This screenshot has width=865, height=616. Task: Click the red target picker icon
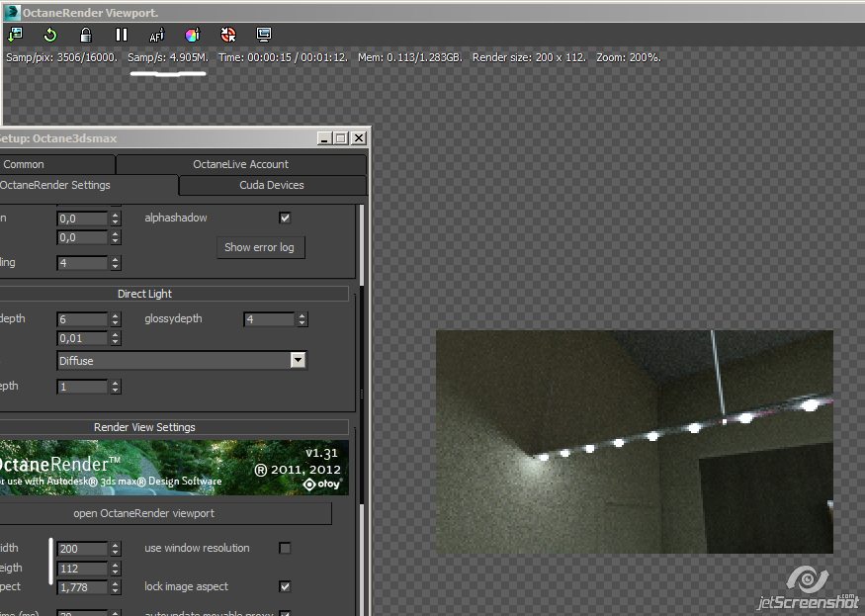click(227, 35)
